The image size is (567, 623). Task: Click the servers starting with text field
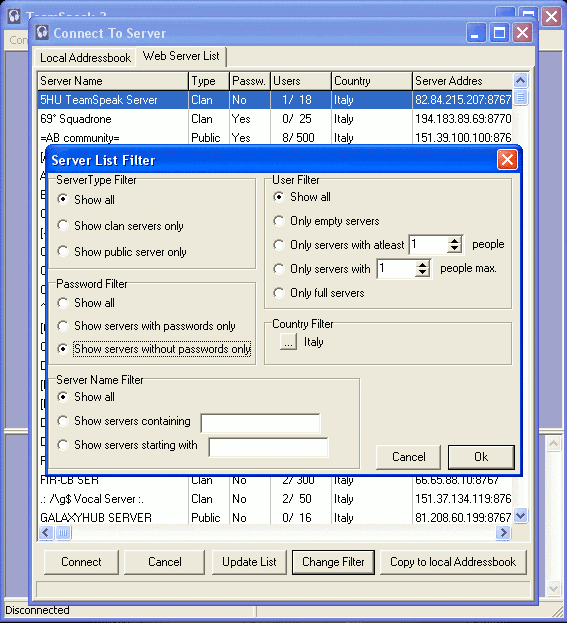click(x=268, y=447)
